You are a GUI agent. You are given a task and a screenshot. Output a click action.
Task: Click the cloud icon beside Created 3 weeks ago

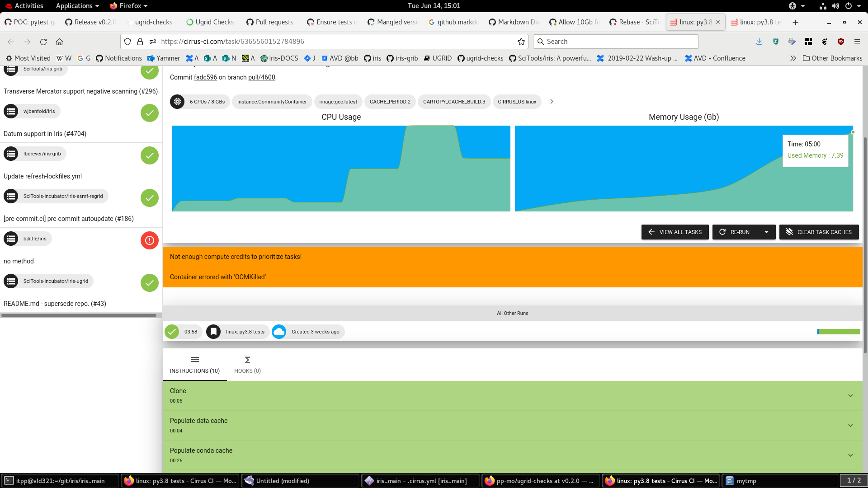(279, 332)
